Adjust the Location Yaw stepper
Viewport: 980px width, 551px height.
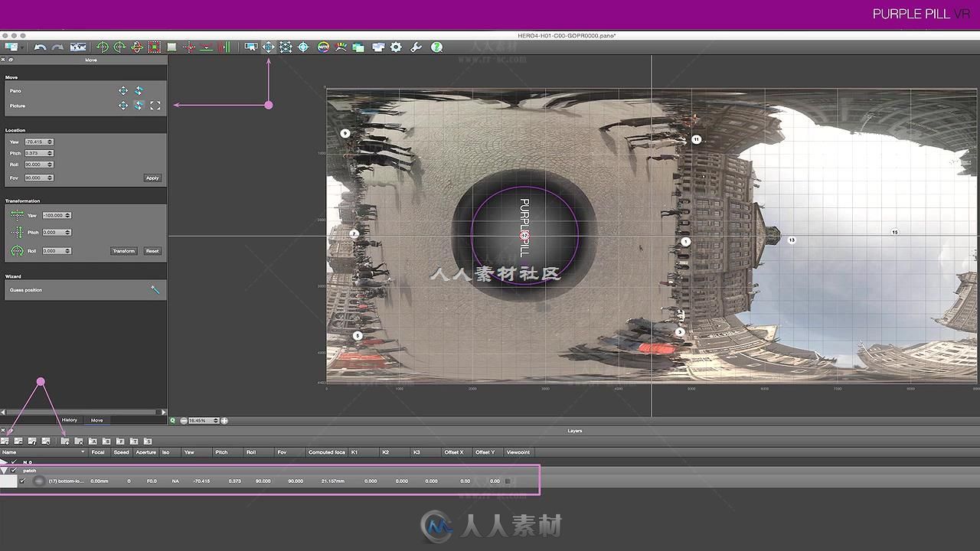point(51,142)
